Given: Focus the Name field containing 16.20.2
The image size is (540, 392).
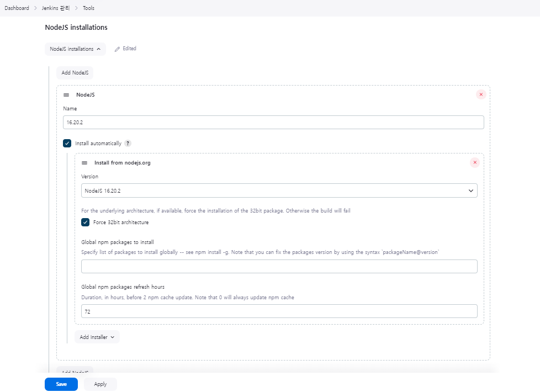Looking at the screenshot, I should point(273,122).
